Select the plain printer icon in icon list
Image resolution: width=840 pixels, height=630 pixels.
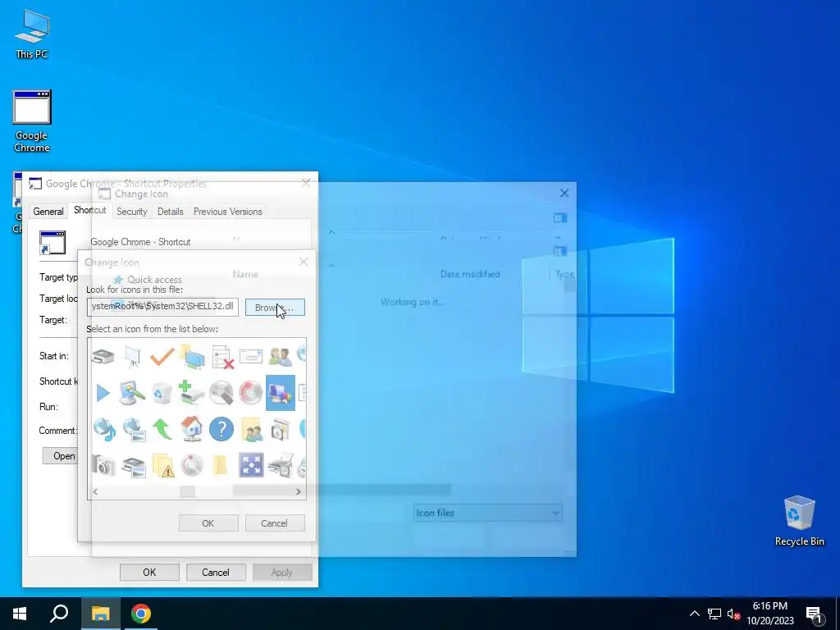point(103,356)
